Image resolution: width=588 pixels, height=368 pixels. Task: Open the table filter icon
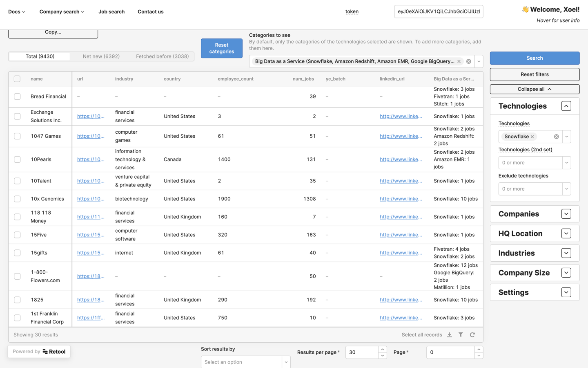click(461, 335)
